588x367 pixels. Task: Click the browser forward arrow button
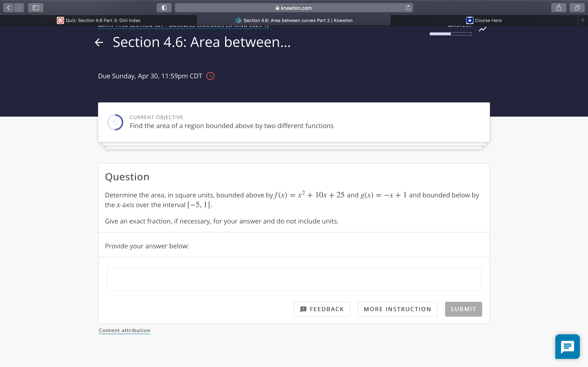[x=19, y=8]
